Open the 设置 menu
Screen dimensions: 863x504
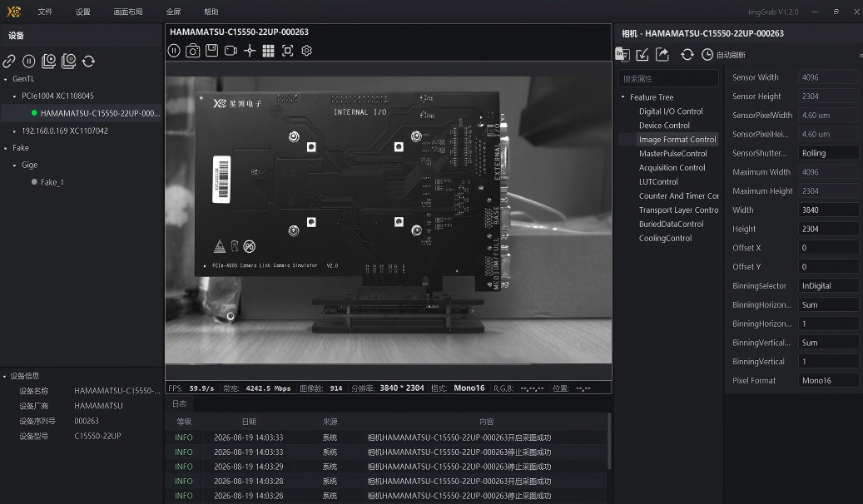pyautogui.click(x=83, y=12)
